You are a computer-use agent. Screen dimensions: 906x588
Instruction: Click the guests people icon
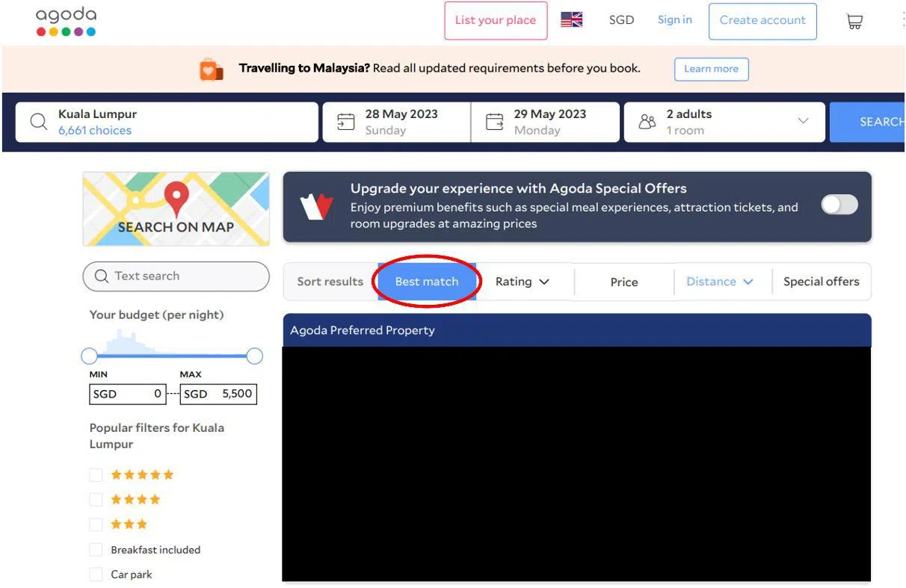pos(647,122)
